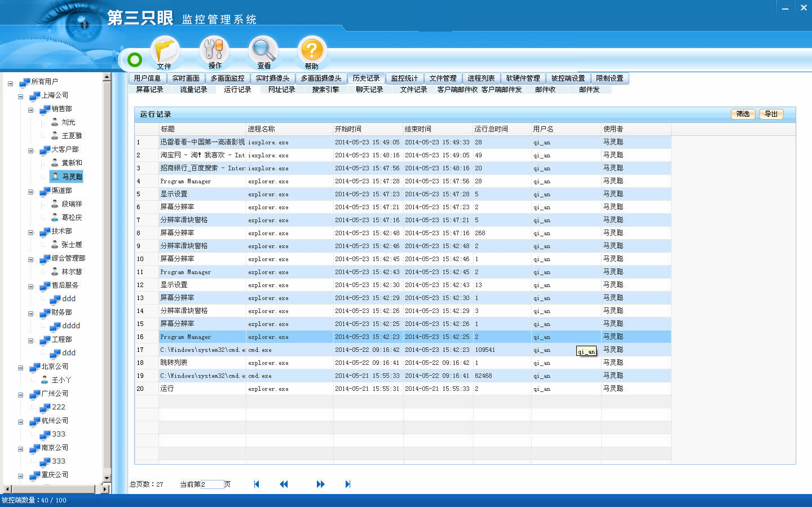Open 邮件发 sub-tab
812x507 pixels.
pyautogui.click(x=589, y=90)
